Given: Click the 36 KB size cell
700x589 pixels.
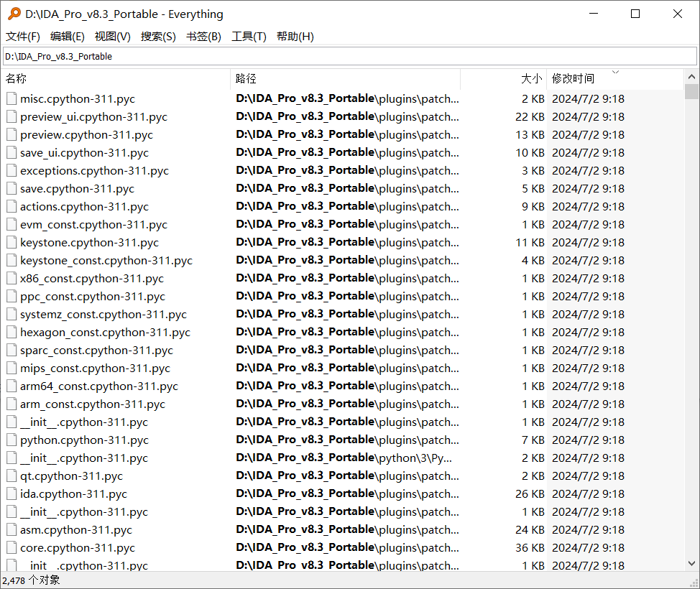Looking at the screenshot, I should [x=530, y=547].
